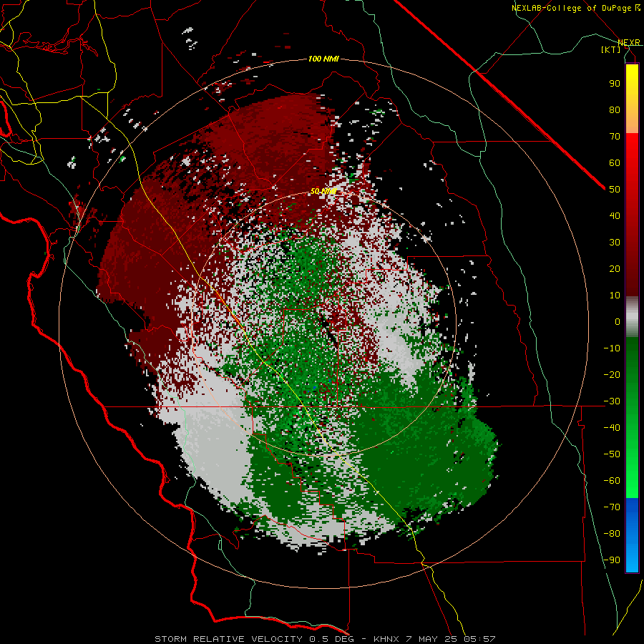Click the STORM RELATIVE VELOCITY title text
Image resolution: width=644 pixels, height=644 pixels.
point(229,639)
